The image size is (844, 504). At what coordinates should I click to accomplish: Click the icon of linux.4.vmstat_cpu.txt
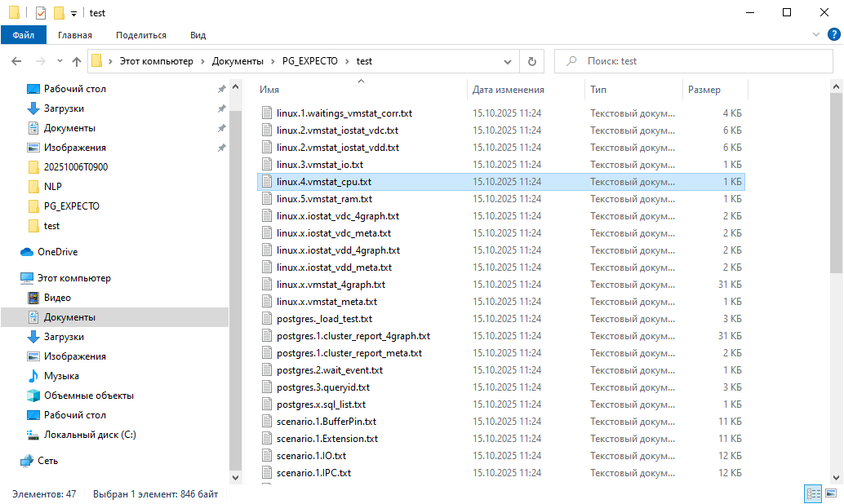click(266, 182)
